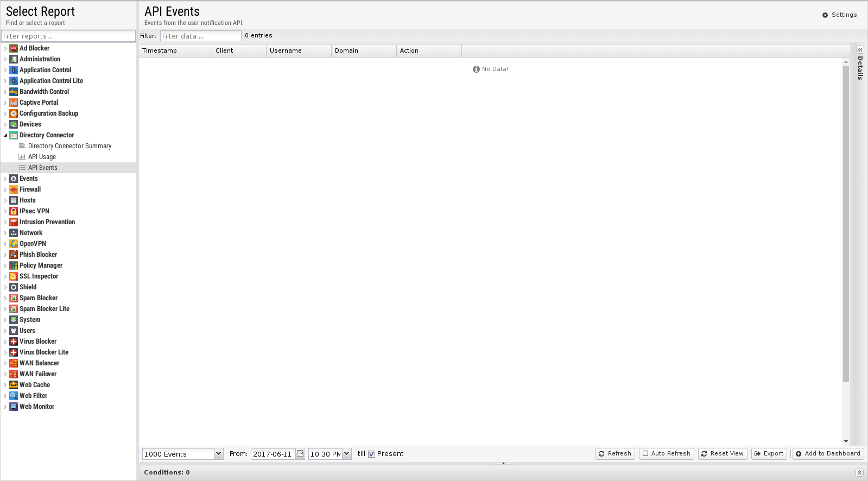
Task: Expand the Details side panel
Action: pos(860,49)
